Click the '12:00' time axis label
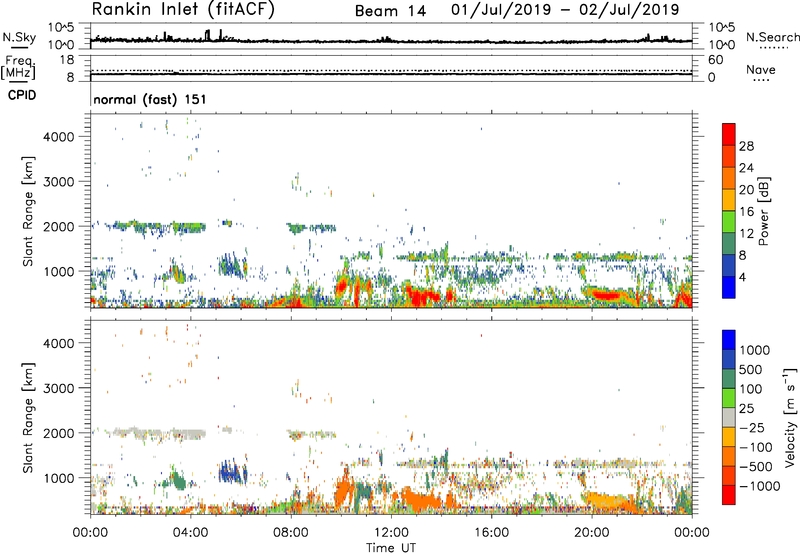This screenshot has height=554, width=800. click(x=391, y=533)
